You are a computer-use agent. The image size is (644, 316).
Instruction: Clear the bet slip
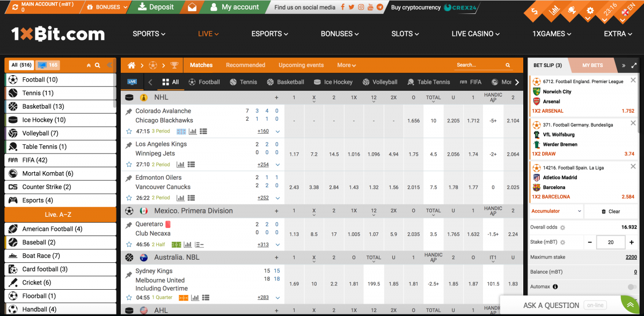(x=611, y=211)
